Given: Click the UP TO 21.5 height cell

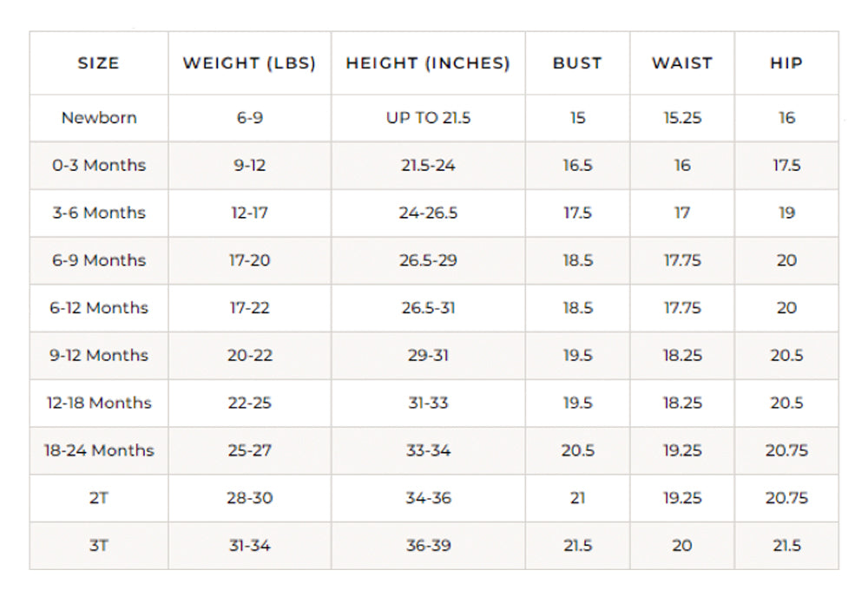Looking at the screenshot, I should [x=428, y=118].
